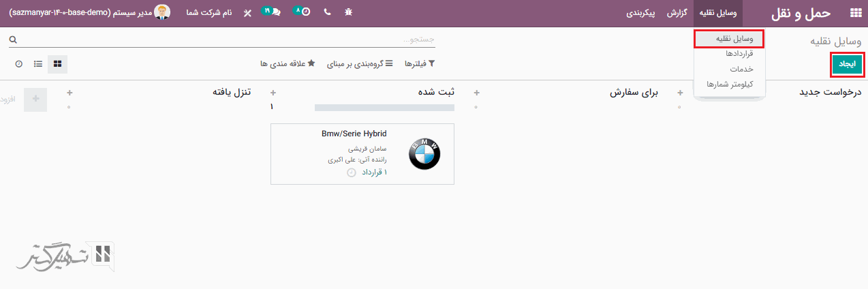Click the clock icon on the BMW card
This screenshot has width=868, height=289.
352,172
